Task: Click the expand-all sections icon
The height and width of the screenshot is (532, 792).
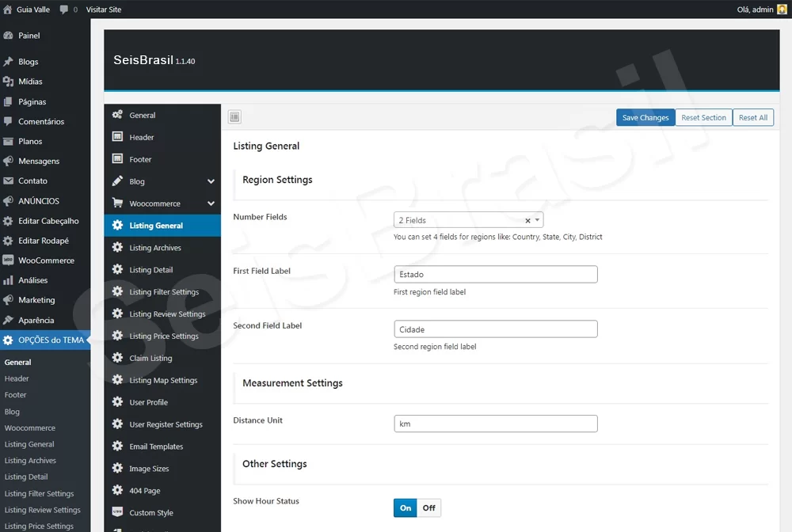Action: (234, 117)
